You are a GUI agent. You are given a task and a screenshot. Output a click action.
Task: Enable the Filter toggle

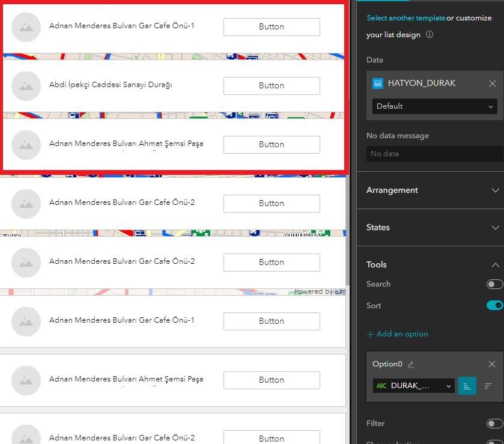pos(494,424)
